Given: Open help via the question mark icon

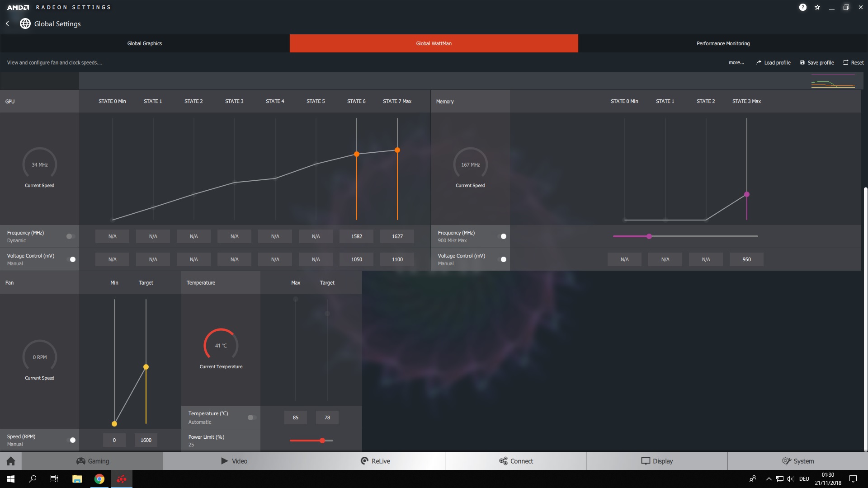Looking at the screenshot, I should pyautogui.click(x=802, y=7).
